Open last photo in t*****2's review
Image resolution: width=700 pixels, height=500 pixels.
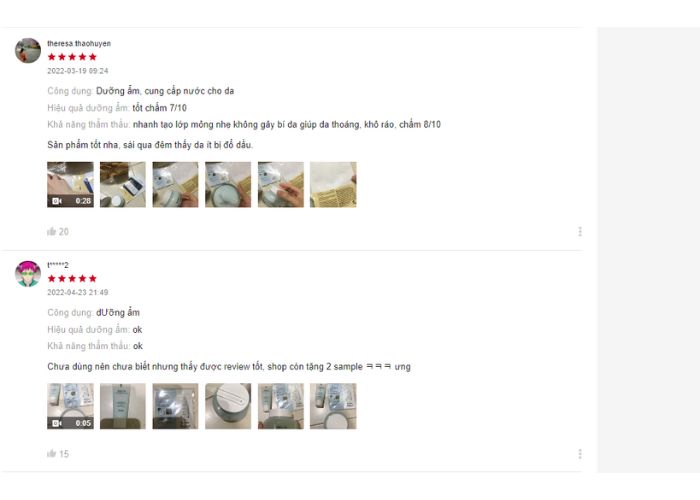pos(333,406)
